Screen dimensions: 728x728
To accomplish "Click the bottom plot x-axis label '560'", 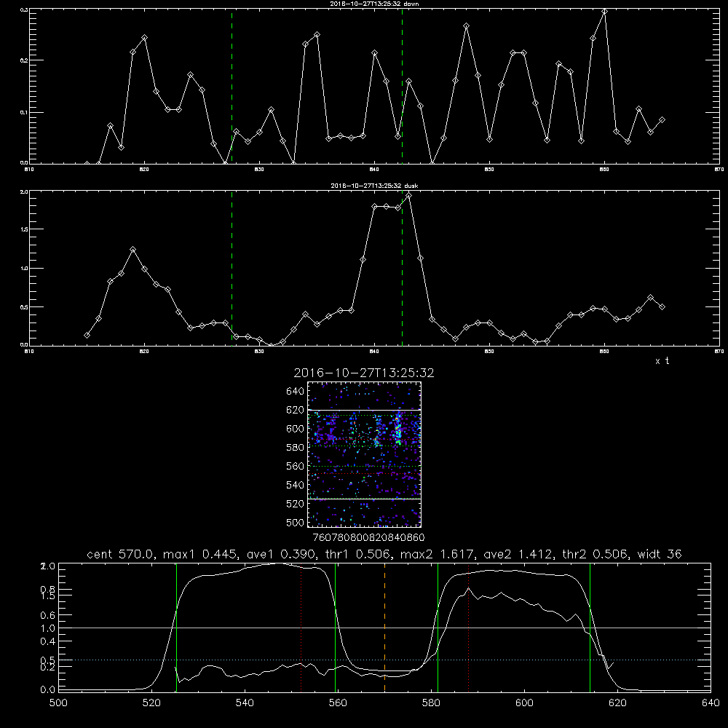I will point(338,703).
